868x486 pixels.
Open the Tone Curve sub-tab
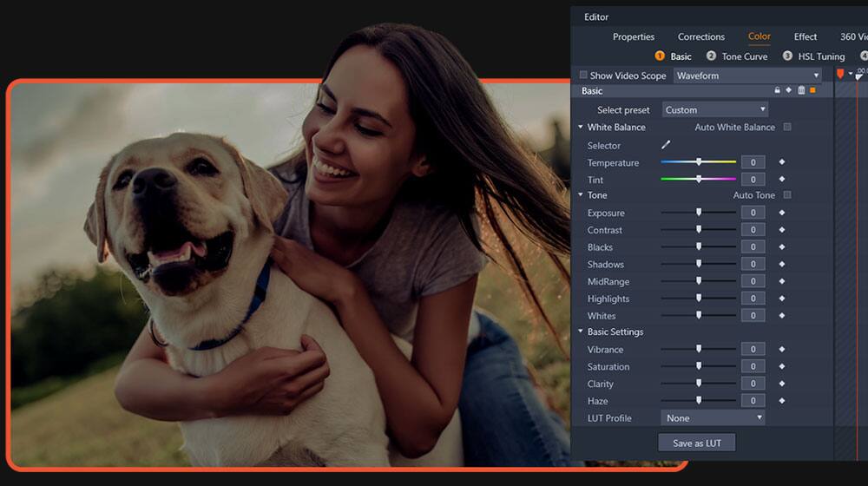click(x=744, y=56)
